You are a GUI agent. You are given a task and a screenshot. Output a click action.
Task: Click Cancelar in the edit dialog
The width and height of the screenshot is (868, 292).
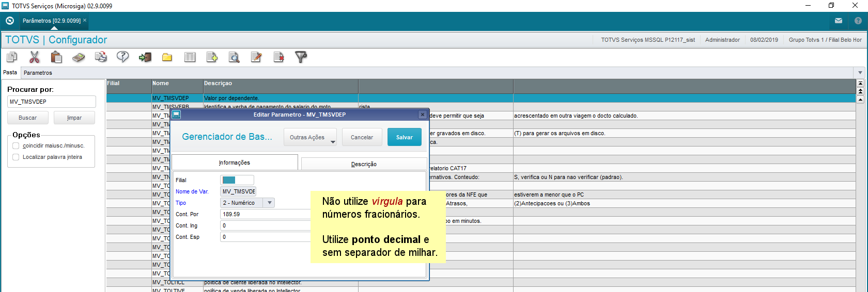pos(362,137)
